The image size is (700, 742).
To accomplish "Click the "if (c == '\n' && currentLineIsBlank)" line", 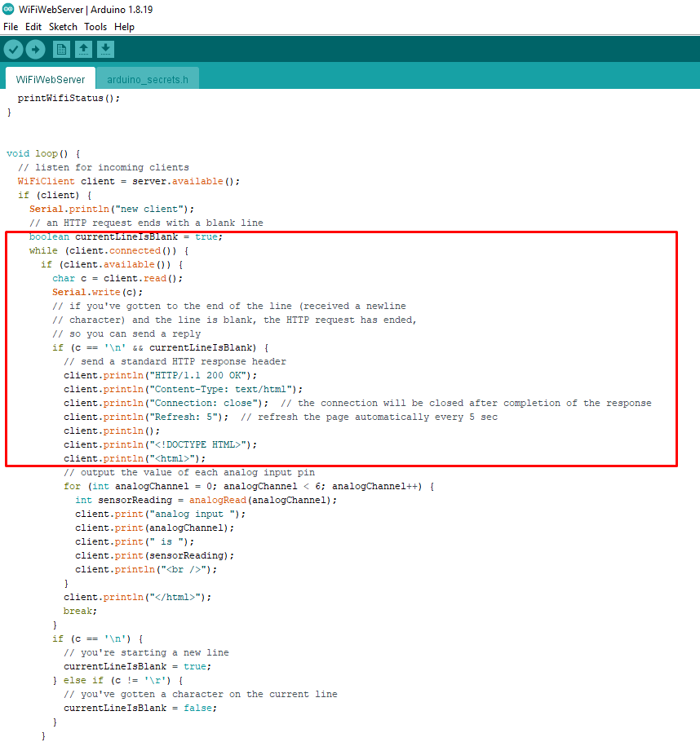I will (x=160, y=347).
